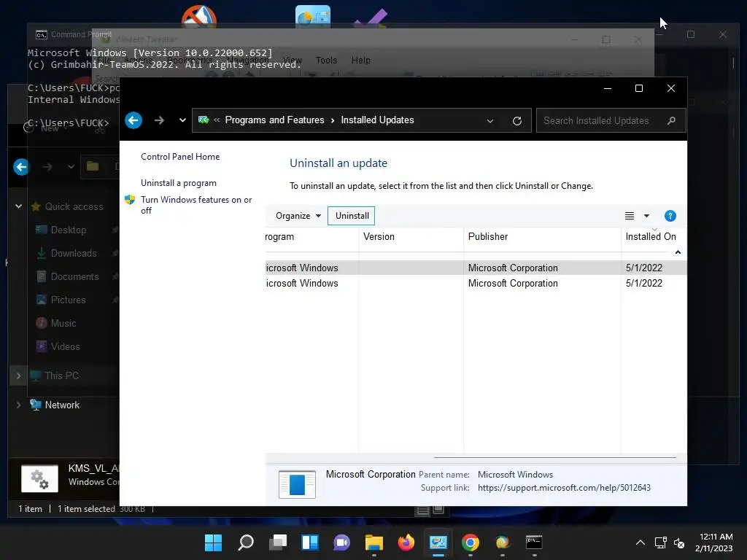
Task: Expand the address bar history dropdown
Action: [x=489, y=121]
